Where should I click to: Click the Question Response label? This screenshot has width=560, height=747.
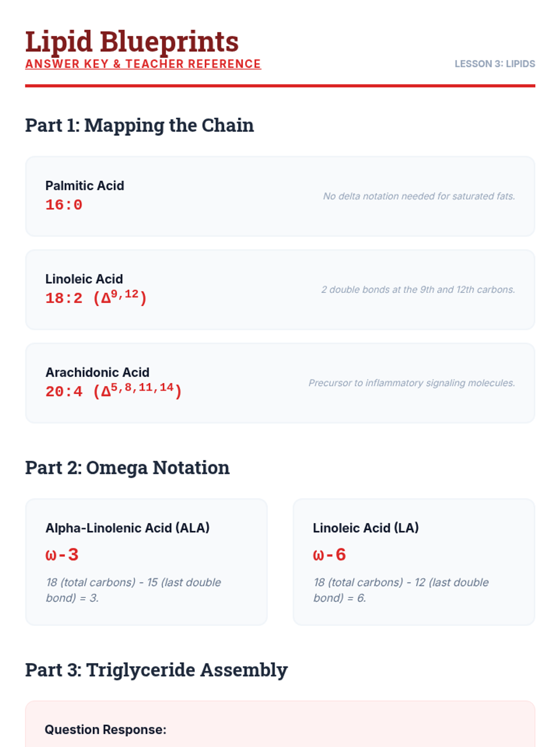pos(105,729)
